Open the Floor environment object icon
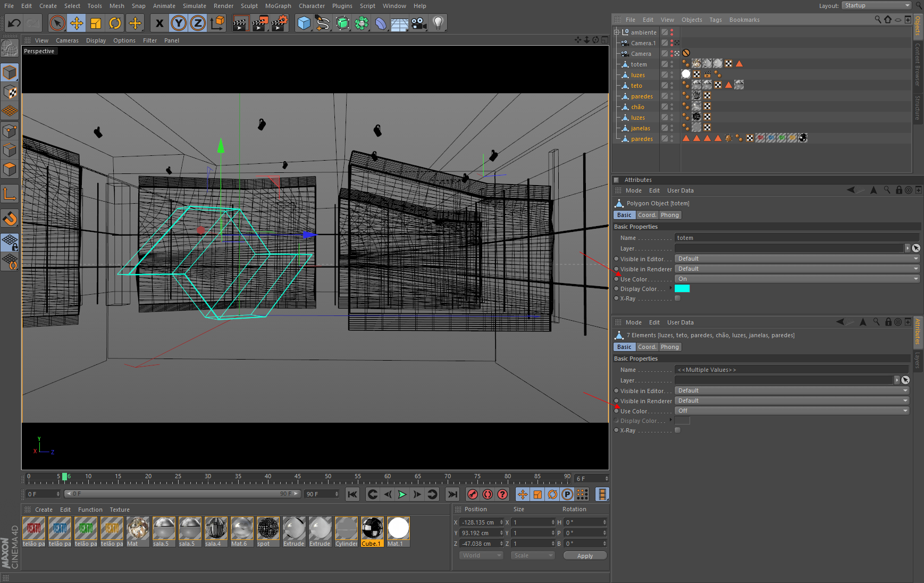This screenshot has width=924, height=583. pyautogui.click(x=399, y=23)
